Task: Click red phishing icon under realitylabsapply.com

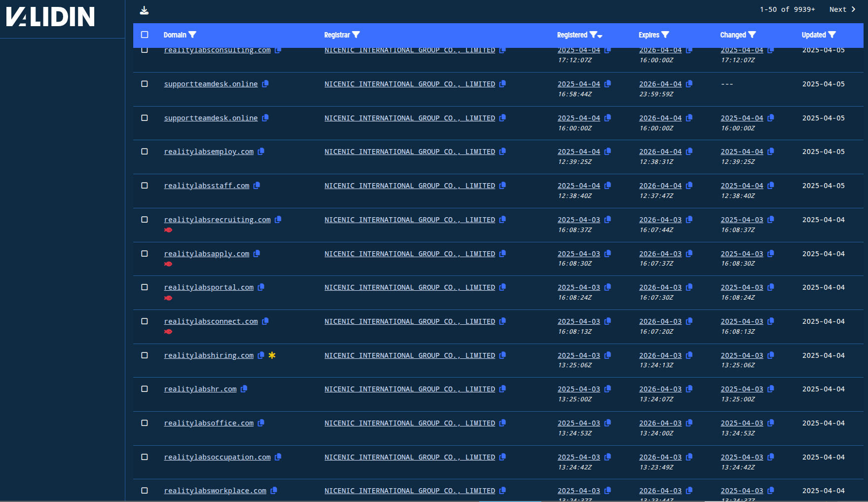Action: point(168,264)
